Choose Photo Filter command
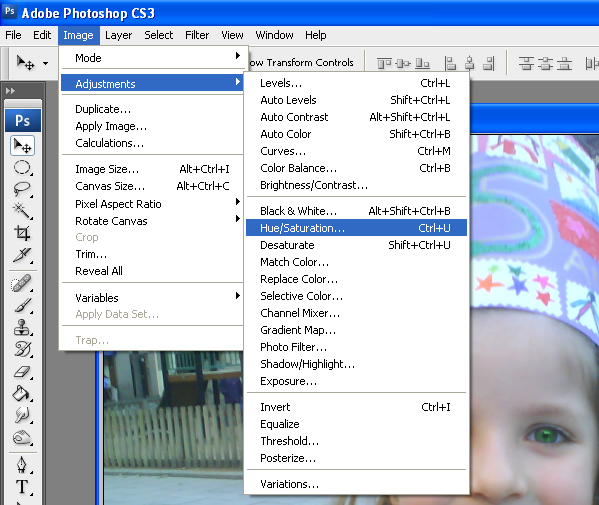 pyautogui.click(x=356, y=347)
